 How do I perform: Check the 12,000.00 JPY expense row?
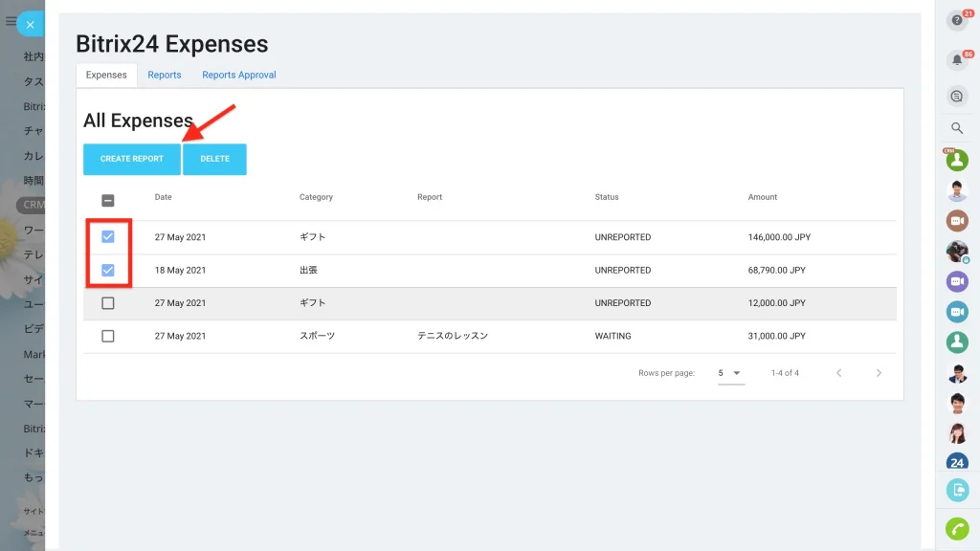click(x=107, y=303)
